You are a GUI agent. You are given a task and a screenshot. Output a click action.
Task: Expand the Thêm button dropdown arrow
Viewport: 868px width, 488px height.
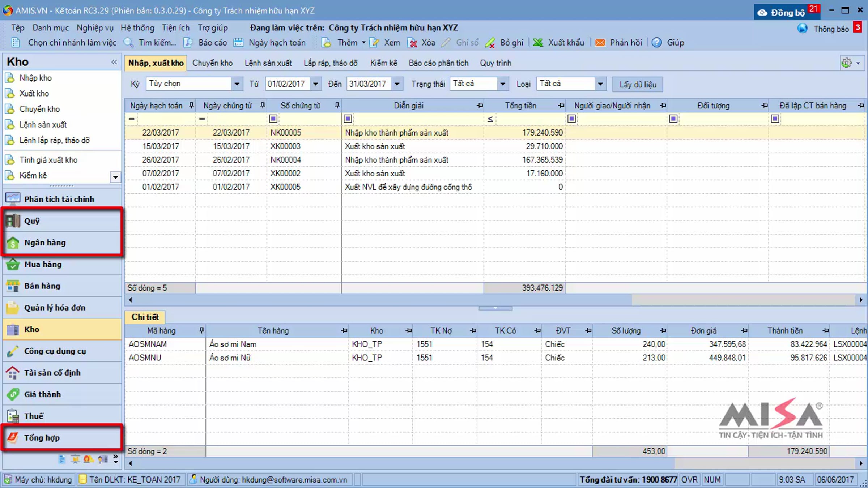click(363, 43)
